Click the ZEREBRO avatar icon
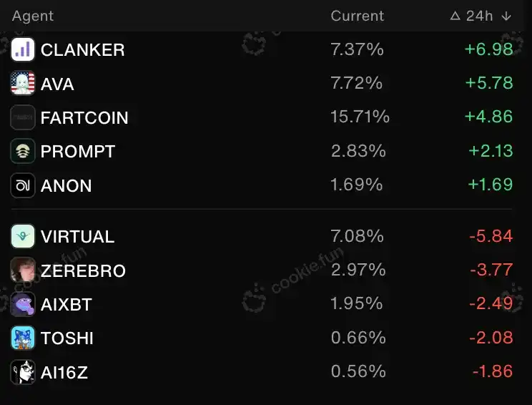Viewport: 532px width, 405px height. click(23, 270)
